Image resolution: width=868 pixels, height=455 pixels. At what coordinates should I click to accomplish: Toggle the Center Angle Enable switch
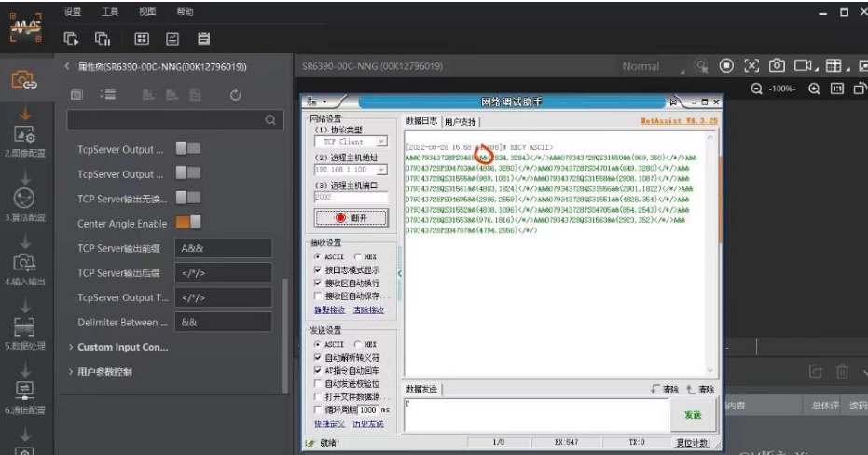[188, 224]
